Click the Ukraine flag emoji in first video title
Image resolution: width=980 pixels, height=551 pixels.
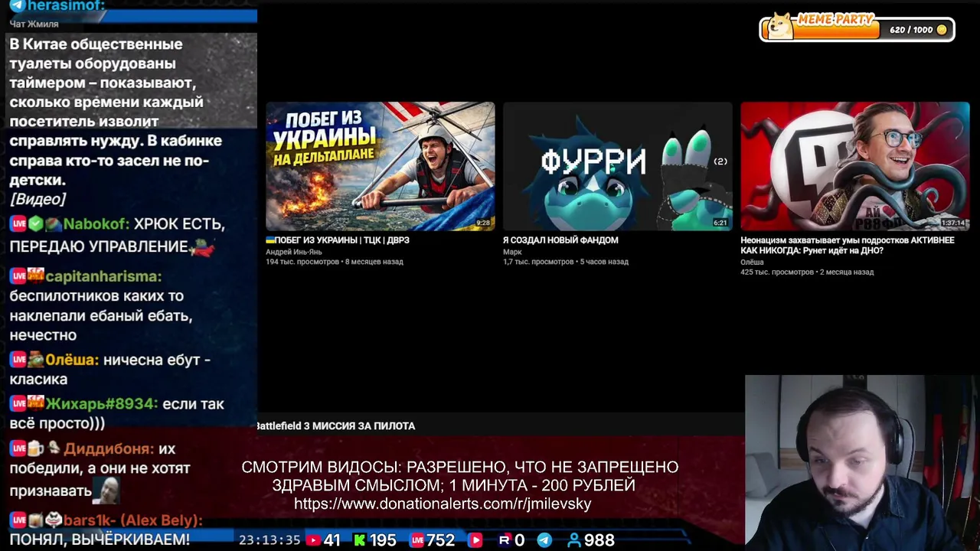point(269,240)
